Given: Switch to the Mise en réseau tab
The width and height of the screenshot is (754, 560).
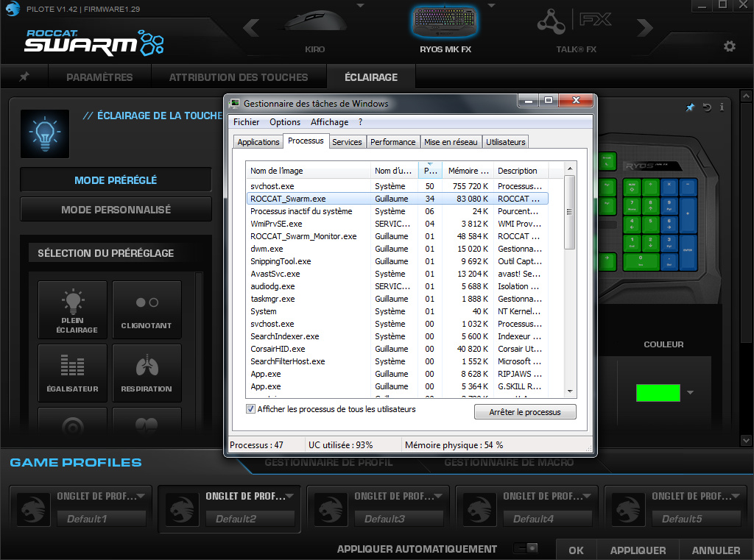Looking at the screenshot, I should click(451, 142).
